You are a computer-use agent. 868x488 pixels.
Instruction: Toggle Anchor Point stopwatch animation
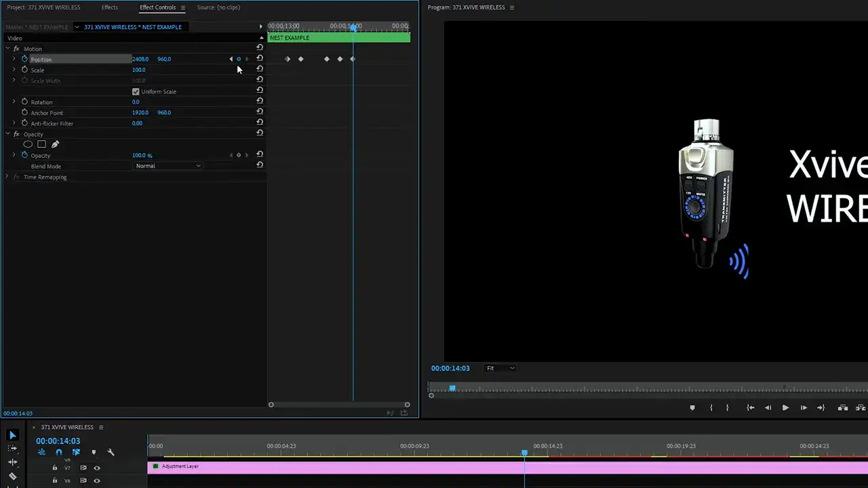[x=24, y=113]
